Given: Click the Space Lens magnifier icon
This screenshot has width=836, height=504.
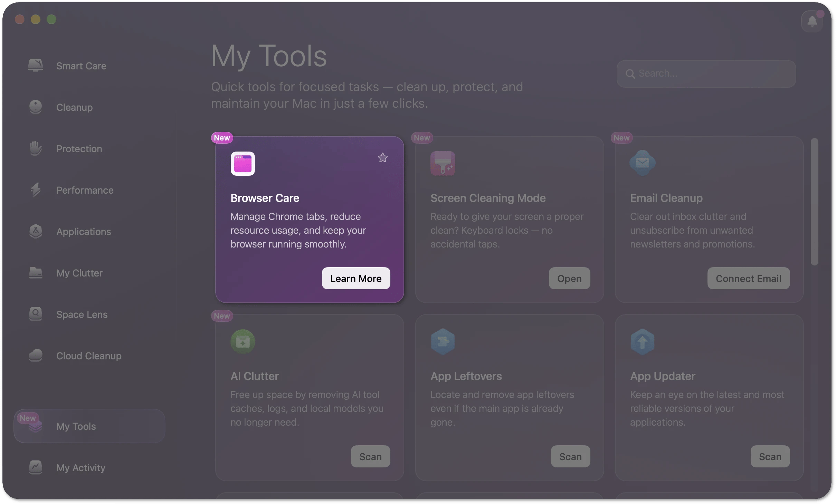Looking at the screenshot, I should click(x=36, y=314).
